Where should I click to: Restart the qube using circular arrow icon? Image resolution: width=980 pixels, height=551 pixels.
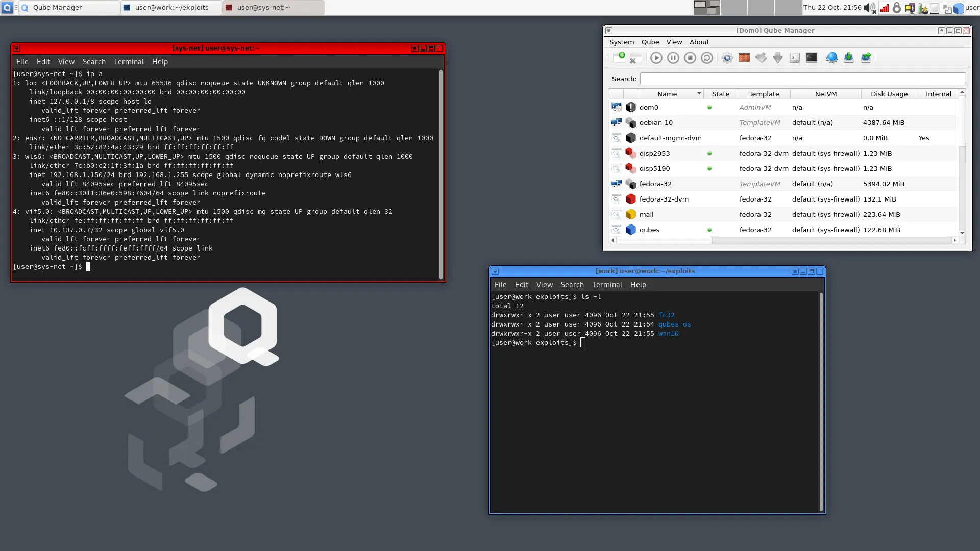coord(707,58)
